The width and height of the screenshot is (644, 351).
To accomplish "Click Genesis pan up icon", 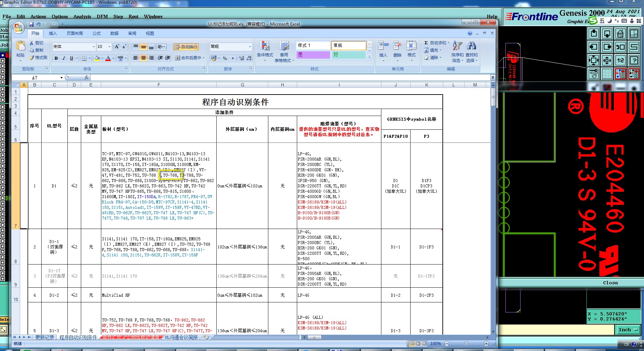I will (x=594, y=34).
